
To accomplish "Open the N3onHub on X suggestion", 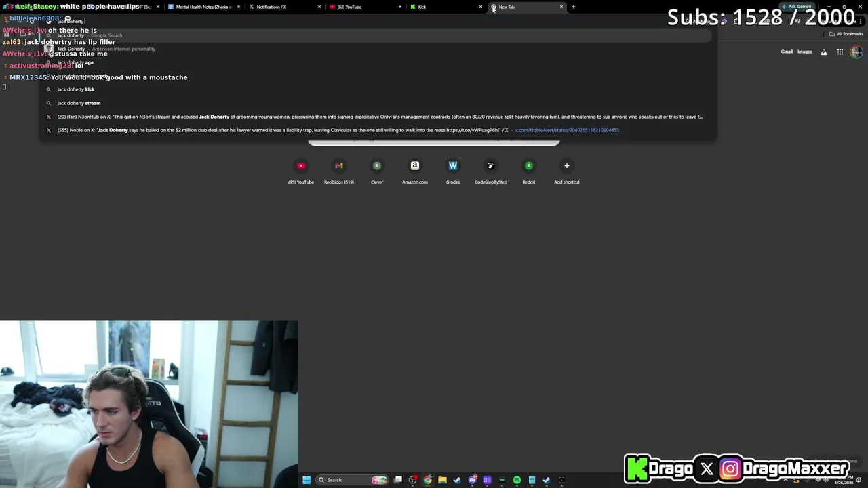I will [x=378, y=117].
